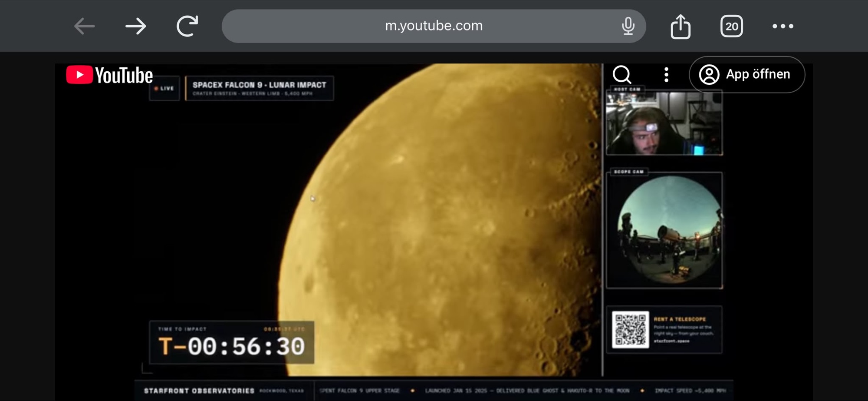Click the Starfront Observatories ticker label
This screenshot has width=868, height=401.
(x=199, y=391)
